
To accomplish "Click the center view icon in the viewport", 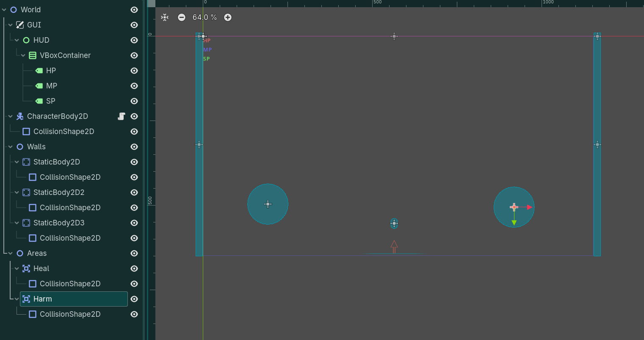I will [x=165, y=17].
